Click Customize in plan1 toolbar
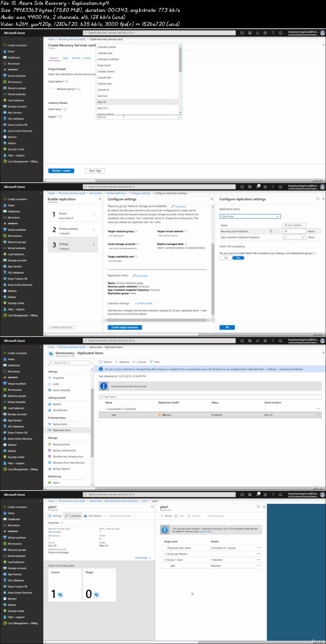Image resolution: width=326 pixels, height=644 pixels. point(73,516)
